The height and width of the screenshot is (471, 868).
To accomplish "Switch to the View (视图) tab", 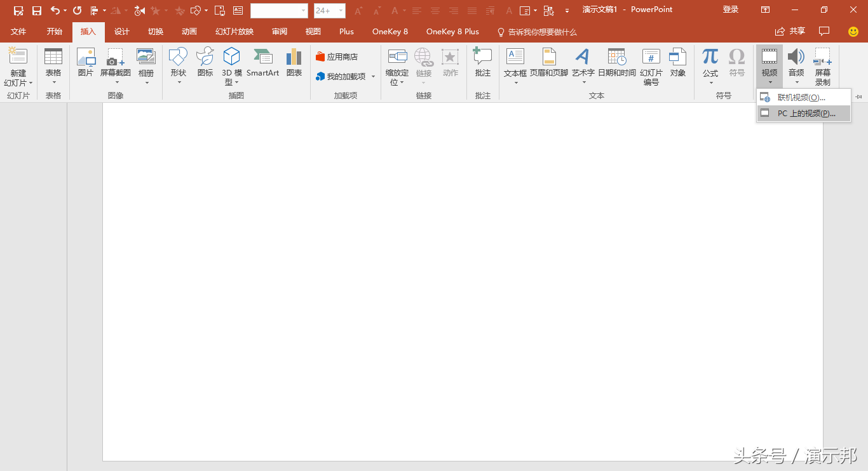I will 313,32.
